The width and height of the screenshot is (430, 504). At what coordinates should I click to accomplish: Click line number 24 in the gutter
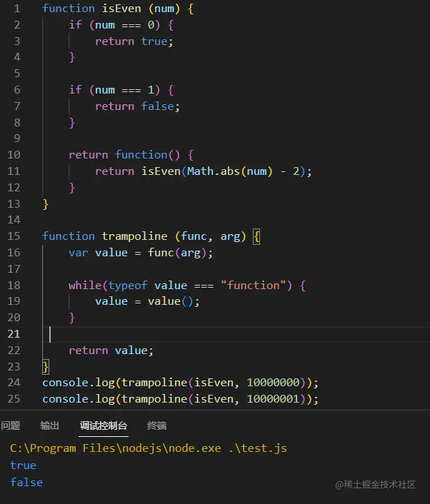pos(14,382)
